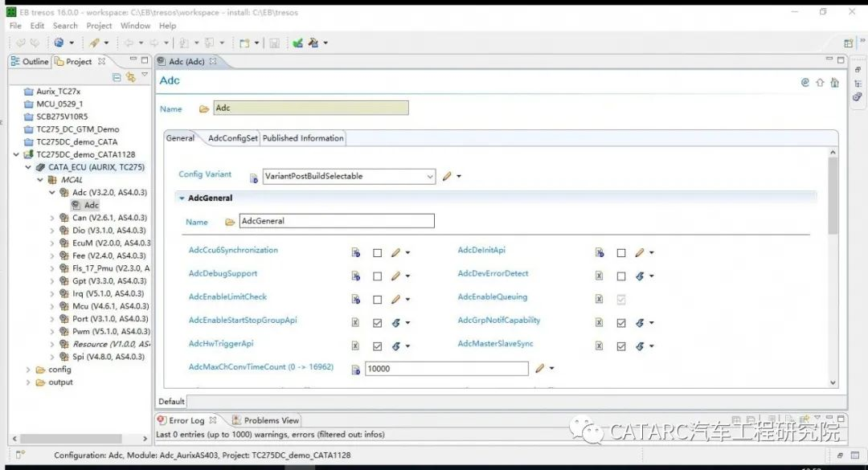The height and width of the screenshot is (470, 868).
Task: Open the Project menu
Action: (x=99, y=26)
